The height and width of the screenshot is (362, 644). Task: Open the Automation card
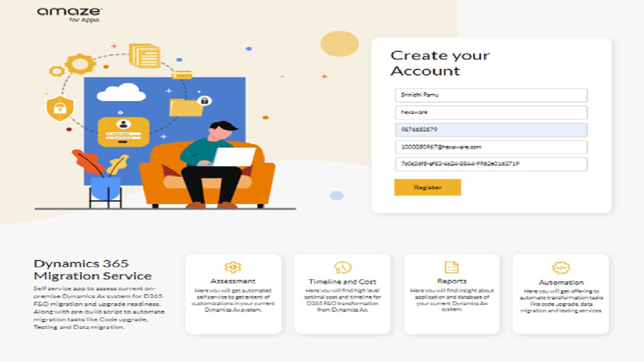click(561, 294)
